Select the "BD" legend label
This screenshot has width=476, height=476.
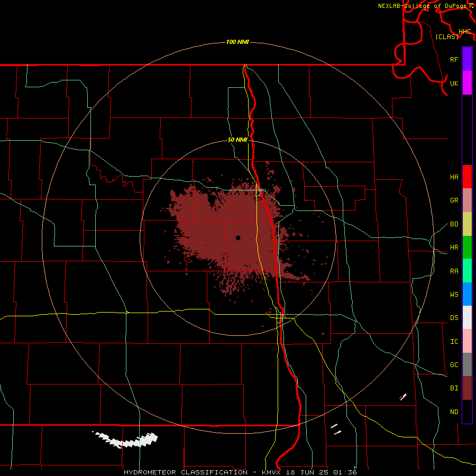click(x=454, y=224)
